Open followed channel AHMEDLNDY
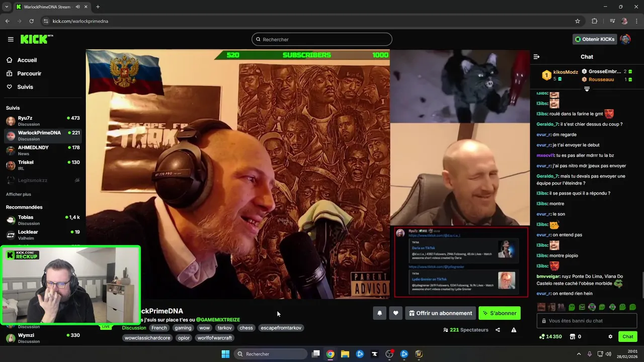 (43, 150)
